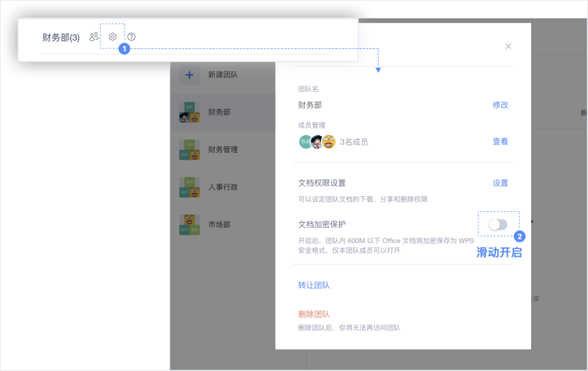The width and height of the screenshot is (588, 371).
Task: Click 设置 for document permissions
Action: (x=500, y=183)
